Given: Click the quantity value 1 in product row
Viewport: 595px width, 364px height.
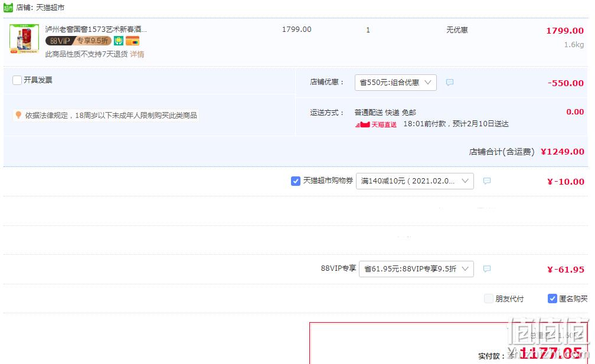Looking at the screenshot, I should pyautogui.click(x=368, y=30).
